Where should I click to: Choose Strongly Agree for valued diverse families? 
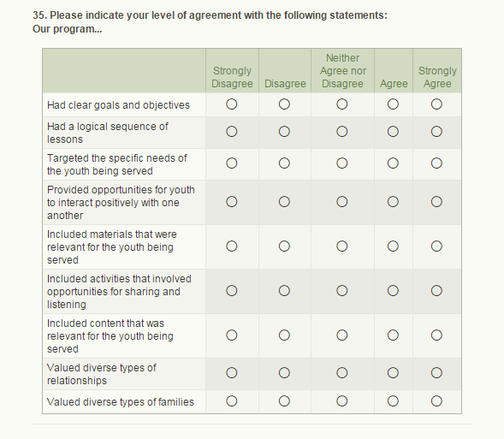click(x=436, y=401)
